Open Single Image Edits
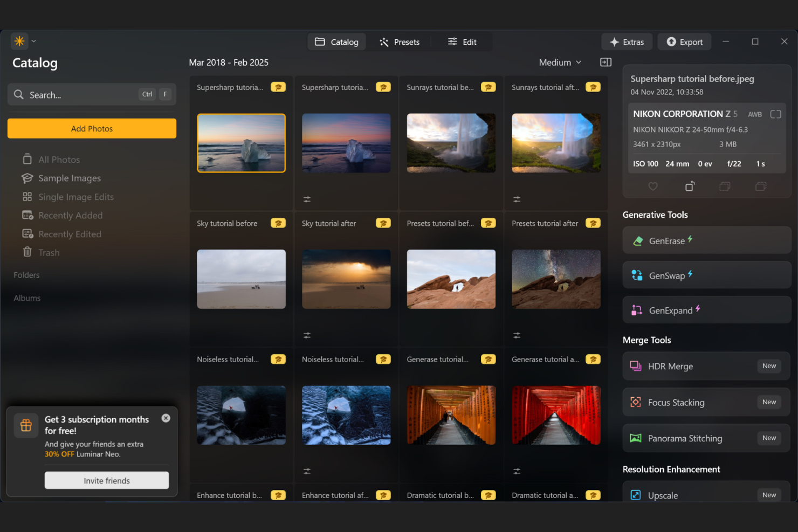 pos(68,197)
